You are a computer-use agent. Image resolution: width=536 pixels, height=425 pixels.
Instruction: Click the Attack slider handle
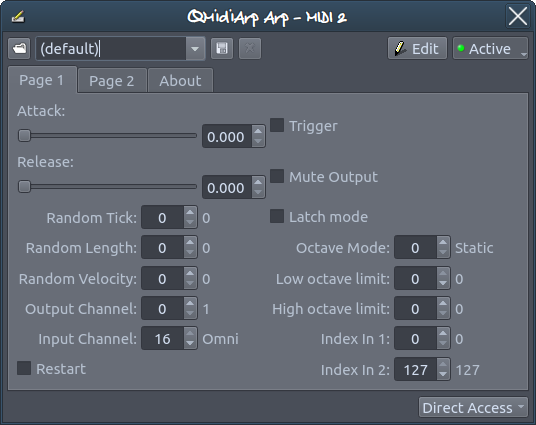click(x=24, y=135)
